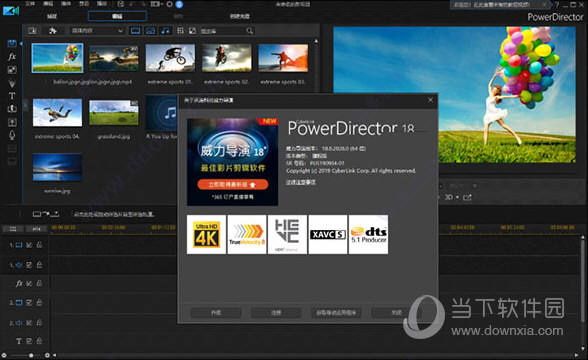Screen dimensions: 588x360
Task: Click the undock preview window icon
Action: click(467, 197)
